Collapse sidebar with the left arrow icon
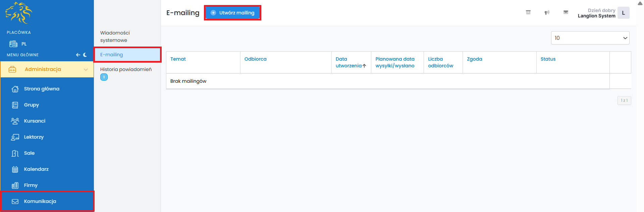The image size is (644, 212). [x=78, y=55]
